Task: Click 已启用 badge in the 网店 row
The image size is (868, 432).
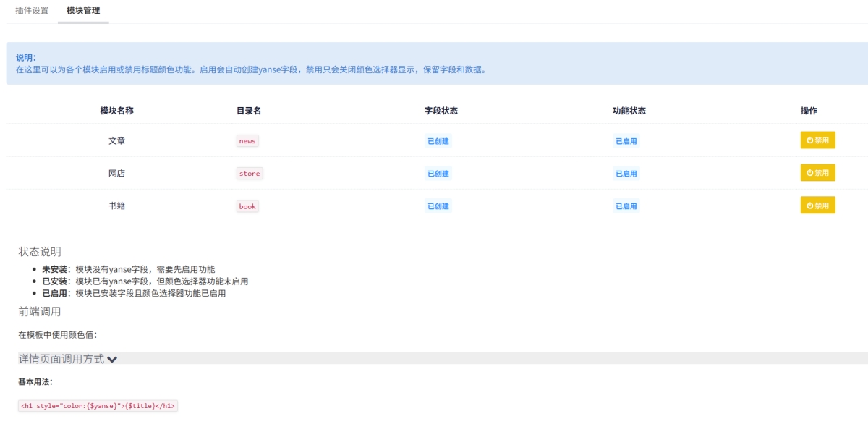Action: pos(626,174)
